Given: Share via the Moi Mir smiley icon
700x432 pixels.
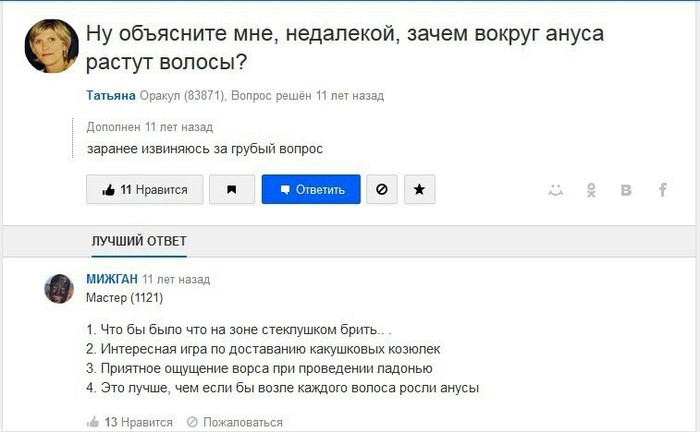Looking at the screenshot, I should point(555,190).
